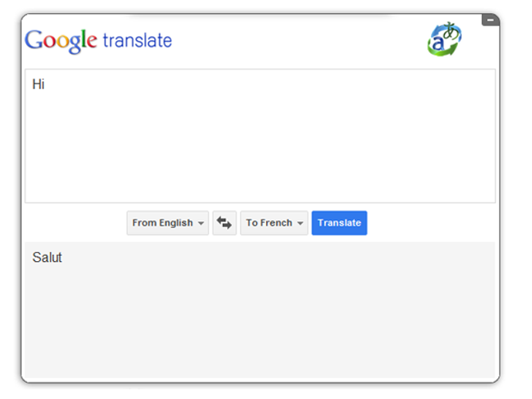Click the word "Hi" in the source box
This screenshot has height=399, width=532.
click(x=39, y=84)
